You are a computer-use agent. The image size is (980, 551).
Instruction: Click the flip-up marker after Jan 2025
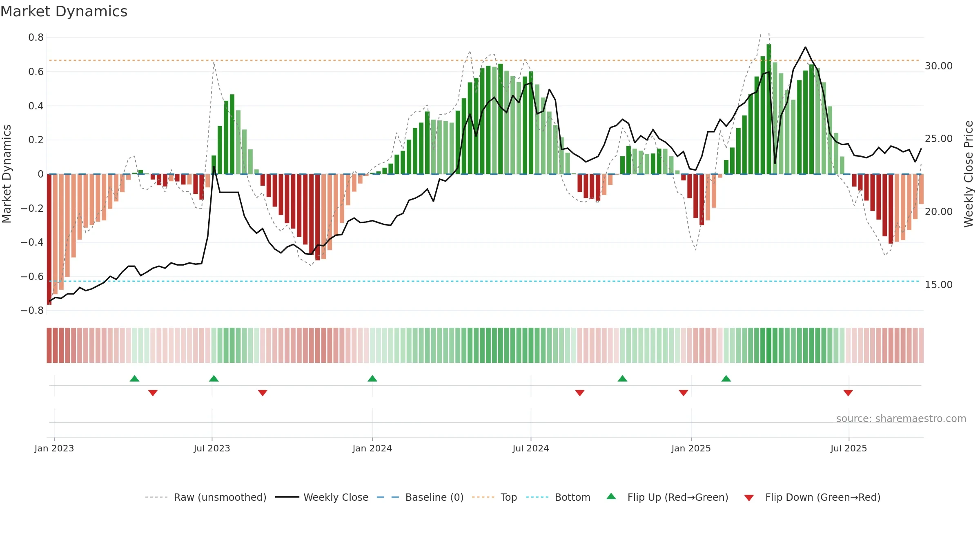click(726, 378)
